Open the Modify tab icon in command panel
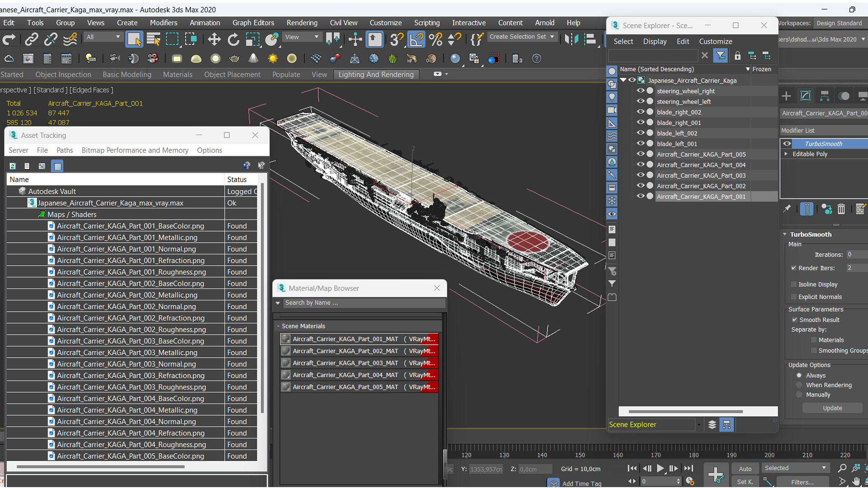868x488 pixels. pyautogui.click(x=806, y=96)
